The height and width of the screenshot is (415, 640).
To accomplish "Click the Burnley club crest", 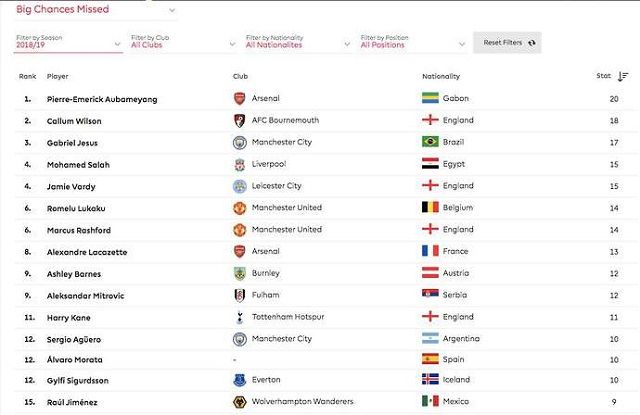I will pyautogui.click(x=240, y=273).
